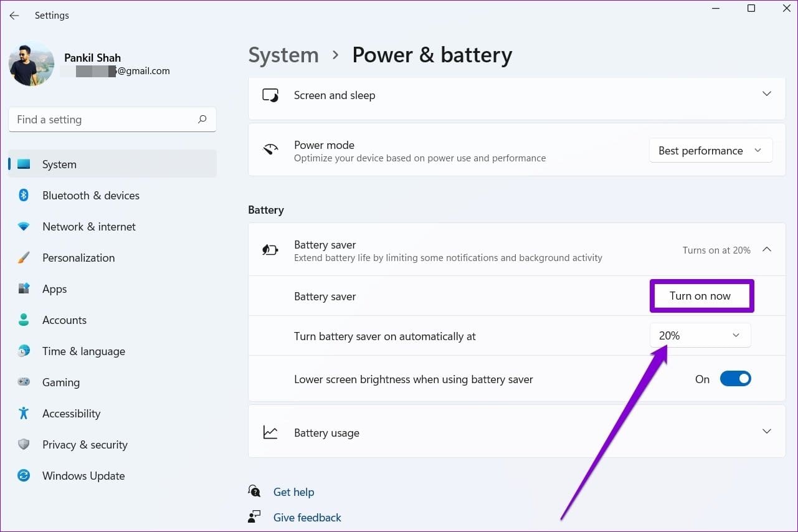
Task: Expand the Screen and sleep section
Action: point(767,94)
